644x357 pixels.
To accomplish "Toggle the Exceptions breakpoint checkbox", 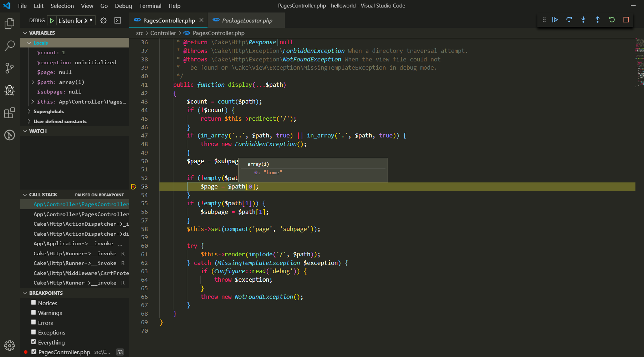I will click(x=34, y=332).
